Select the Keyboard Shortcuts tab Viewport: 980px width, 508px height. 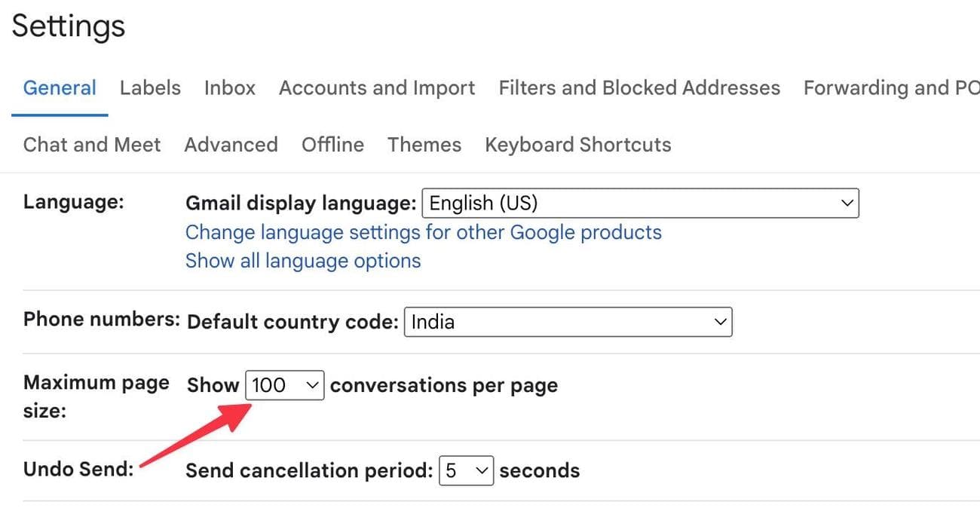(x=578, y=145)
